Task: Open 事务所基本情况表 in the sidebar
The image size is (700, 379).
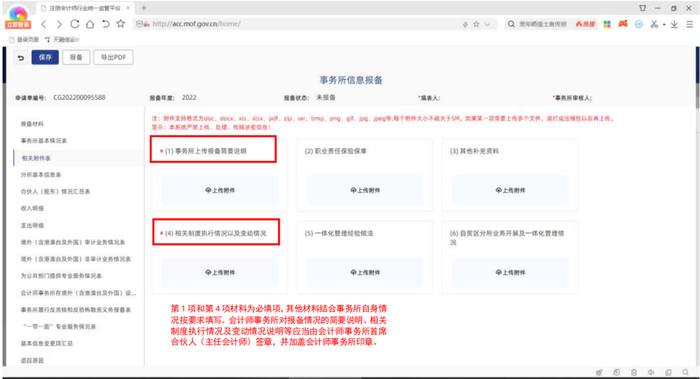Action: tap(44, 141)
